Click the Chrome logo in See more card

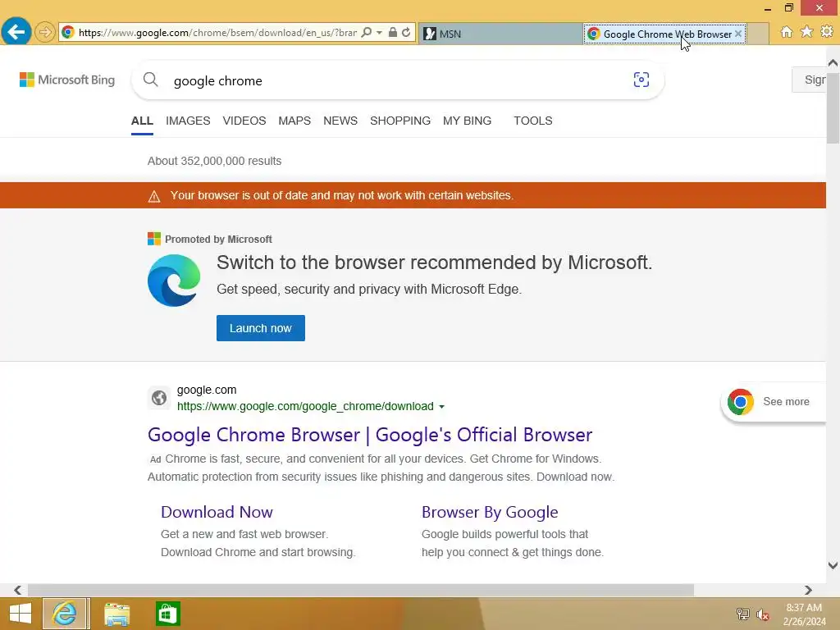[x=741, y=402]
